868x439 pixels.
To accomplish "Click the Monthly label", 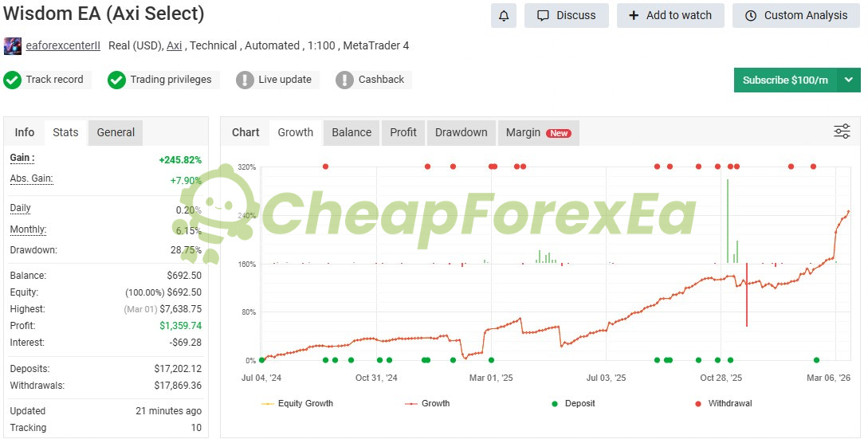I will tap(28, 229).
